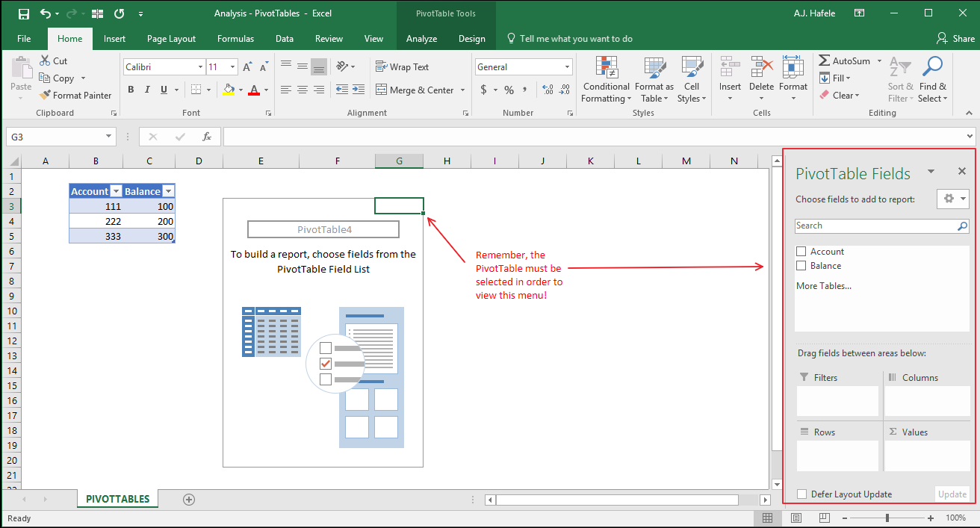Align text to the left
This screenshot has height=528, width=980.
(x=286, y=90)
